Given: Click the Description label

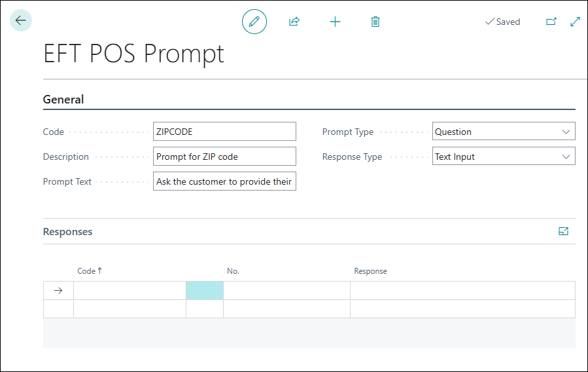Looking at the screenshot, I should click(65, 157).
